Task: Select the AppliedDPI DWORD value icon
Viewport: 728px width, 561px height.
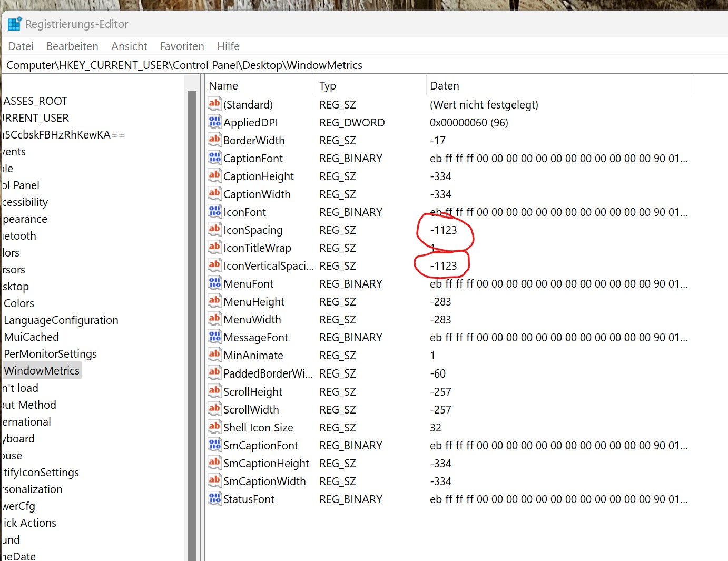Action: tap(214, 122)
